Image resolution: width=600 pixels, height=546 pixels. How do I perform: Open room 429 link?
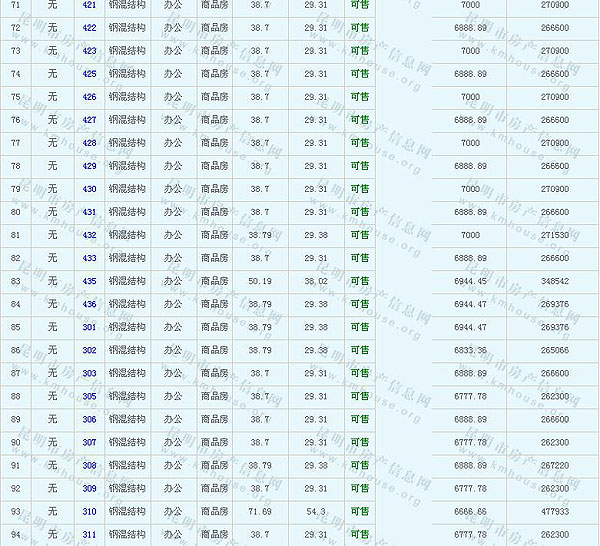(89, 166)
